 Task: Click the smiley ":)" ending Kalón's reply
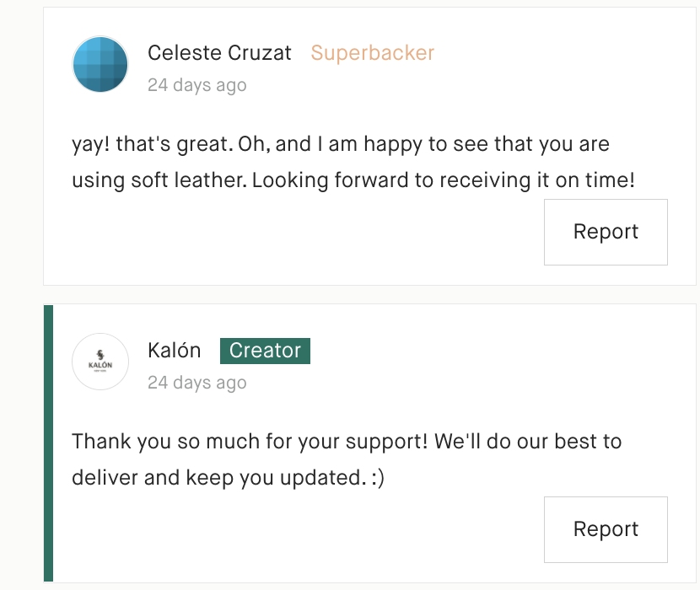[x=378, y=478]
